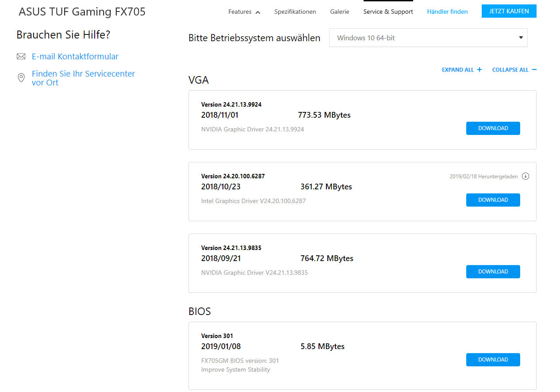Click the date 2018/09/21
Image resolution: width=560 pixels, height=392 pixels.
tap(221, 258)
